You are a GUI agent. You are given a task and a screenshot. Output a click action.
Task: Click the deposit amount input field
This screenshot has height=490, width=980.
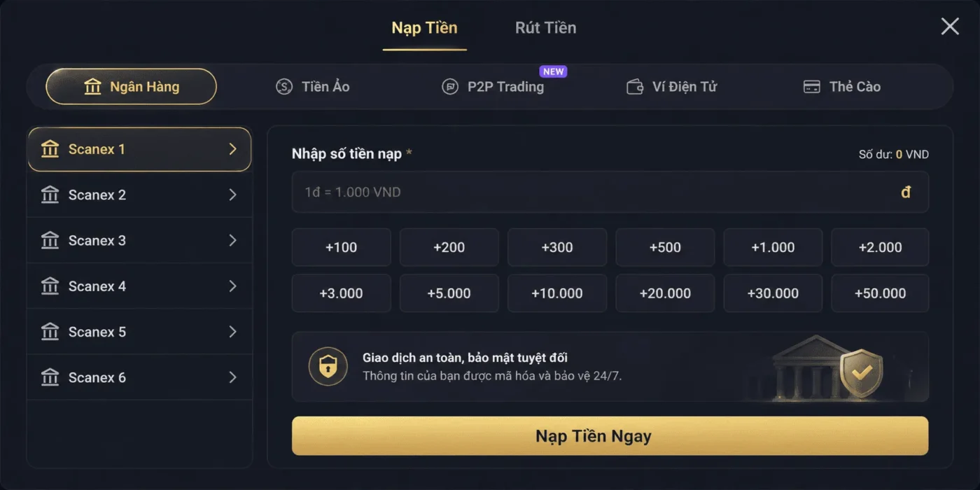click(609, 192)
